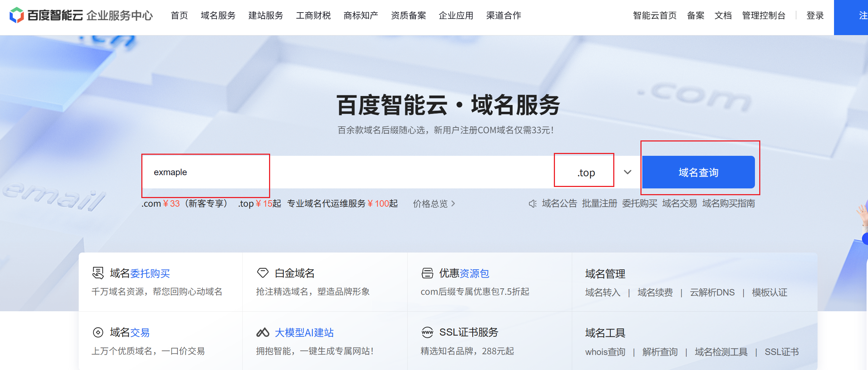
Task: Click the 大模型AI建站 logo icon
Action: point(263,332)
